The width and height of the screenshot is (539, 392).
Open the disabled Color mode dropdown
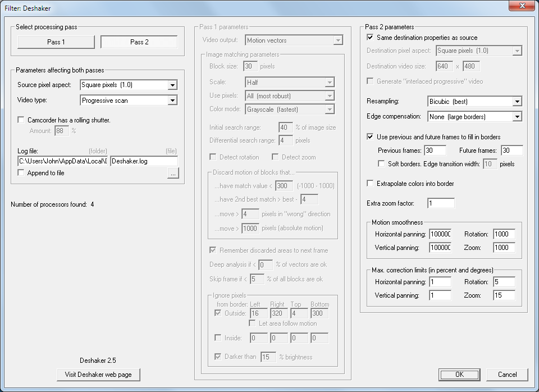tap(290, 110)
